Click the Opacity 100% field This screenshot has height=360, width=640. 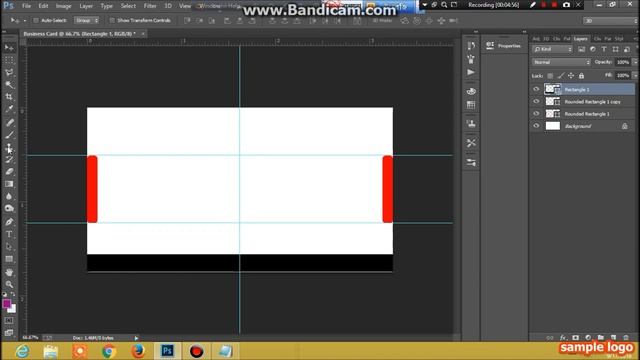tap(623, 62)
